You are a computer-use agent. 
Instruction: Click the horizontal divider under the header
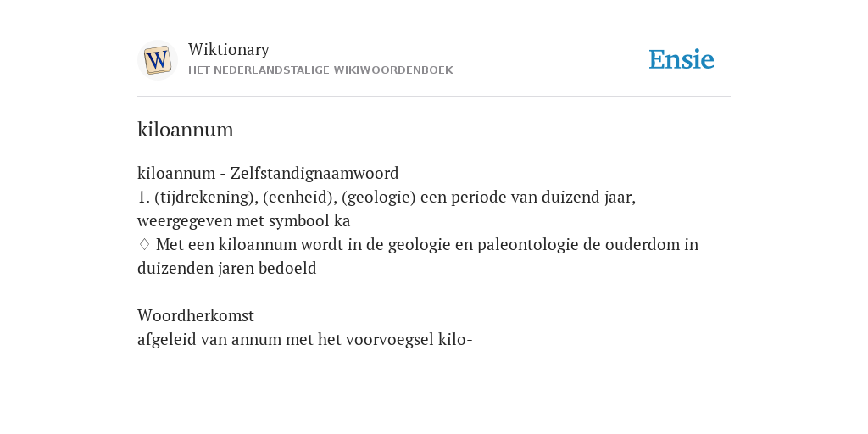434,97
